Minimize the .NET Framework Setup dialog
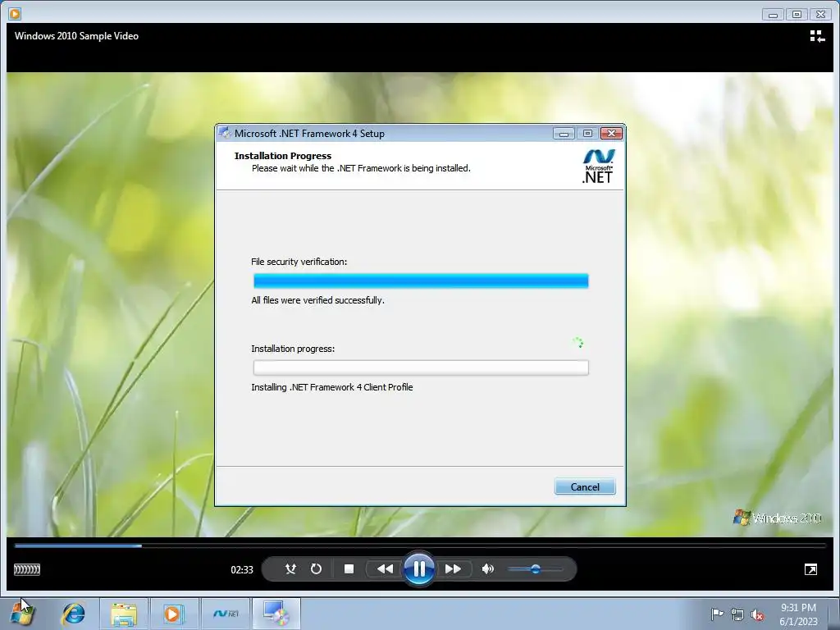The width and height of the screenshot is (840, 630). (564, 134)
